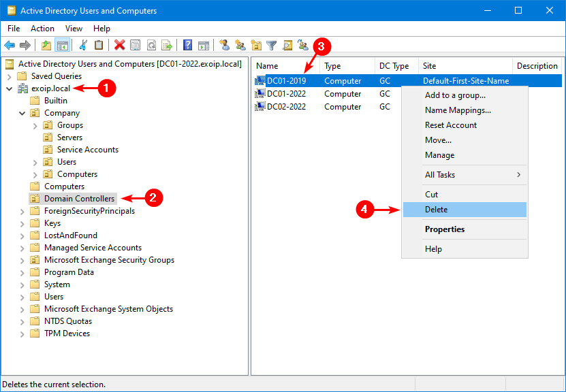This screenshot has width=566, height=392.
Task: Create new organizational unit via toolbar icon
Action: [256, 46]
